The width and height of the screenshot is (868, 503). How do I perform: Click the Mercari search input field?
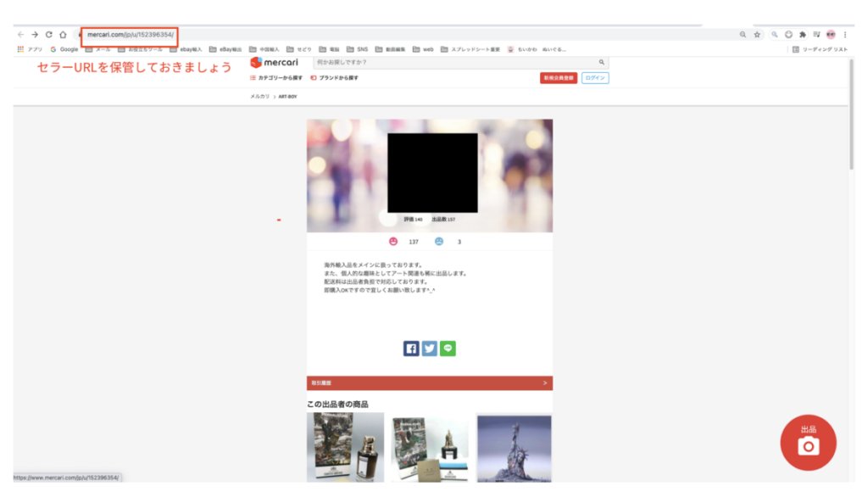click(x=453, y=63)
